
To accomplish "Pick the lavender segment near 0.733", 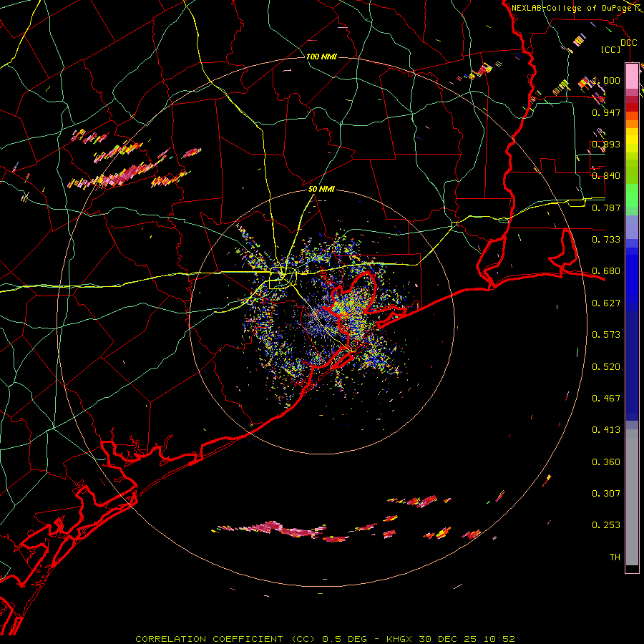I will pos(632,227).
